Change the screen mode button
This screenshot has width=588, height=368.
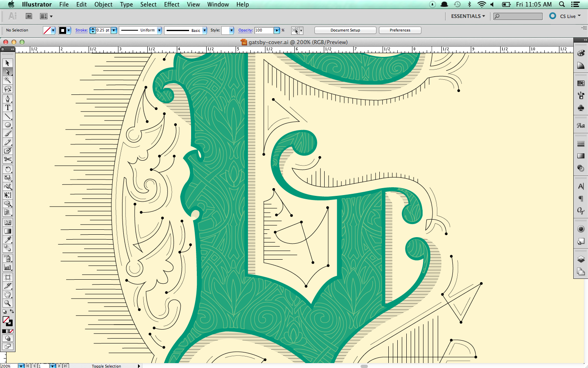(7, 346)
